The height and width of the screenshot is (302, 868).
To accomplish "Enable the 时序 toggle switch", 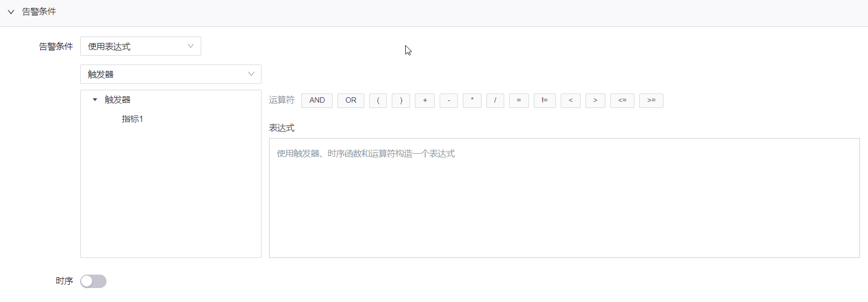I will point(93,281).
